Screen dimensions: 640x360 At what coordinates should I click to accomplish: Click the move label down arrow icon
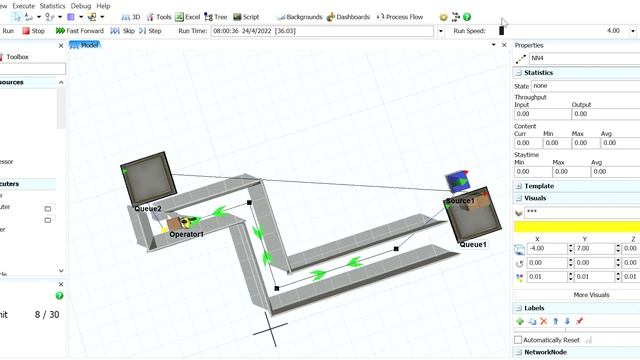click(x=567, y=321)
